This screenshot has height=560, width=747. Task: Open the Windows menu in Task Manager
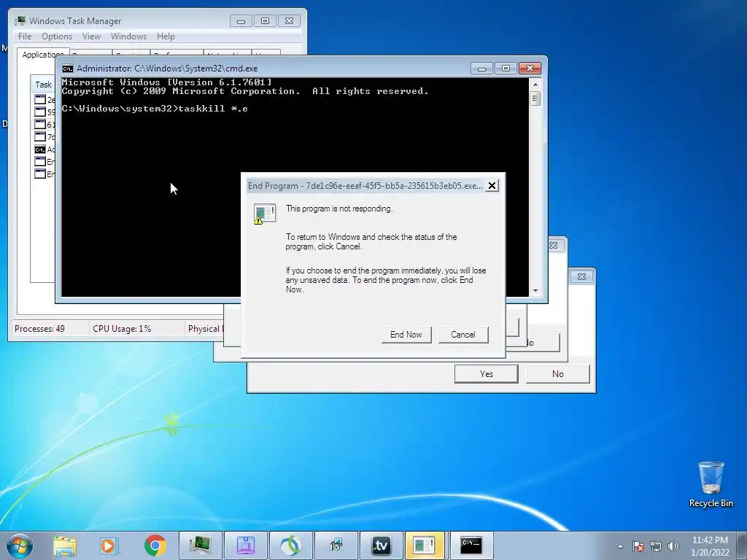tap(128, 36)
